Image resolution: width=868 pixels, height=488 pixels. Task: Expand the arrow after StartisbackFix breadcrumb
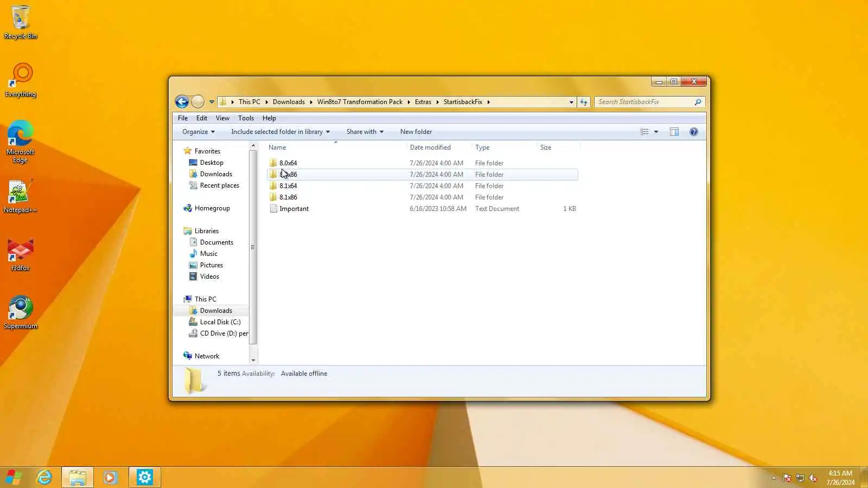click(x=488, y=102)
